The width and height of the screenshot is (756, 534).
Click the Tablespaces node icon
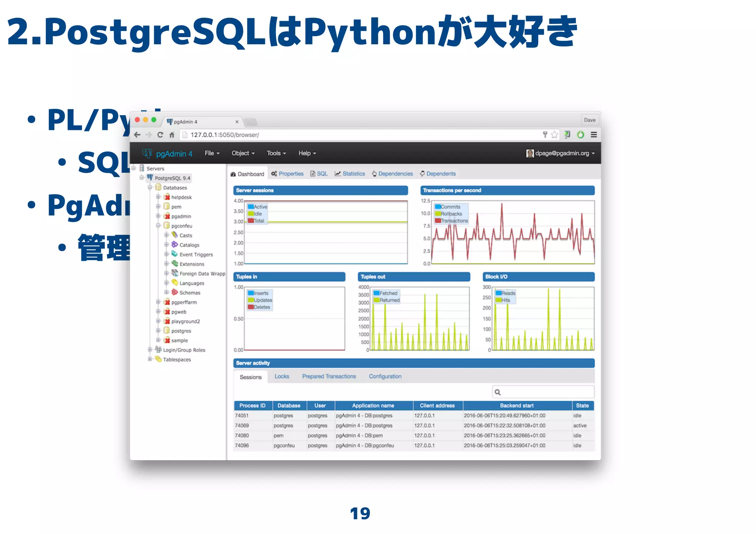[x=158, y=359]
